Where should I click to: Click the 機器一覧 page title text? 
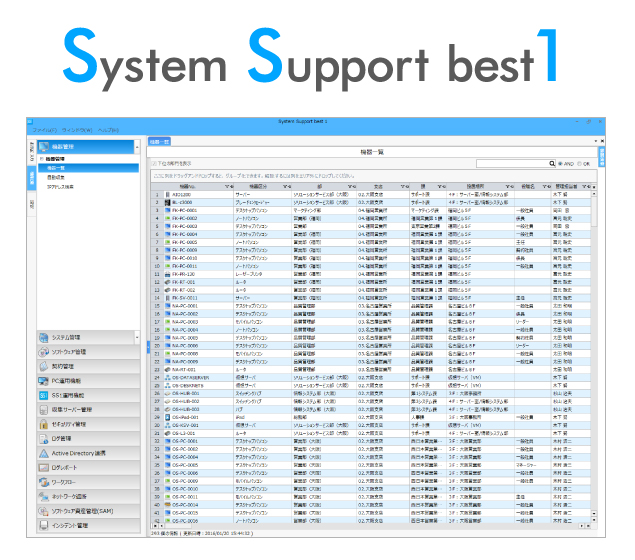(372, 152)
